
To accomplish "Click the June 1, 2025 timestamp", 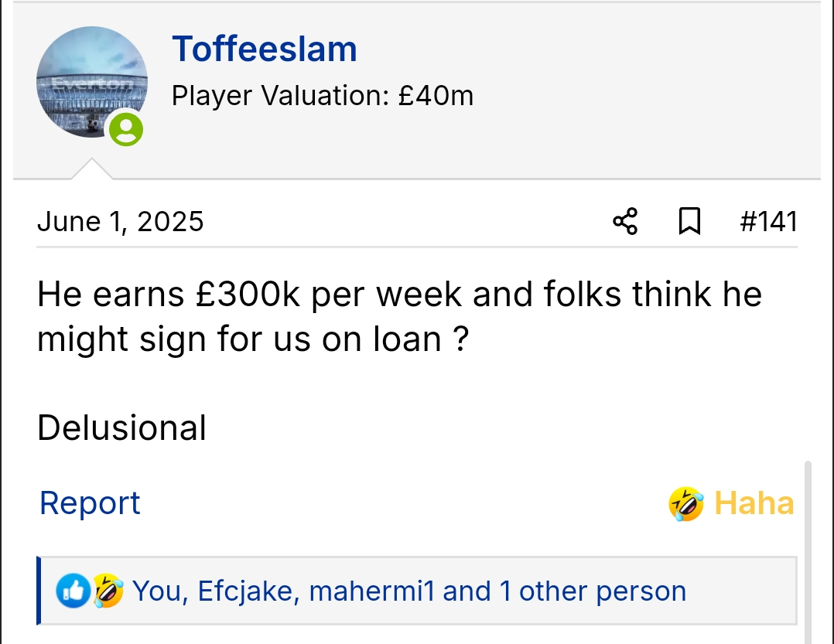I will click(x=121, y=222).
